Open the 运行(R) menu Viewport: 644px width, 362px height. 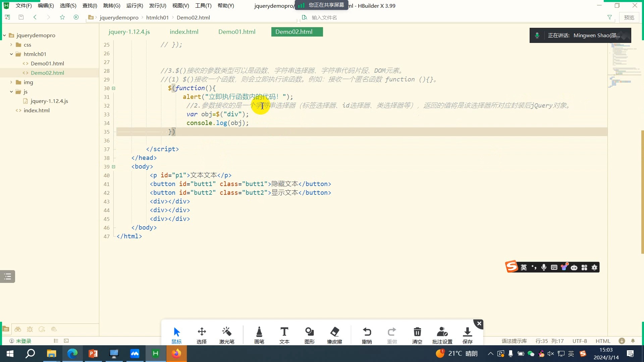tap(135, 6)
